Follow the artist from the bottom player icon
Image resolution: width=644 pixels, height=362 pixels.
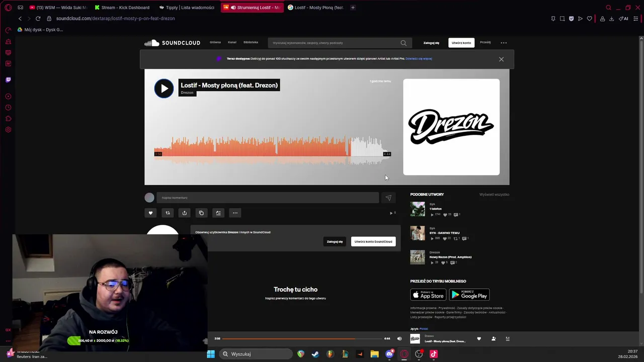click(494, 339)
